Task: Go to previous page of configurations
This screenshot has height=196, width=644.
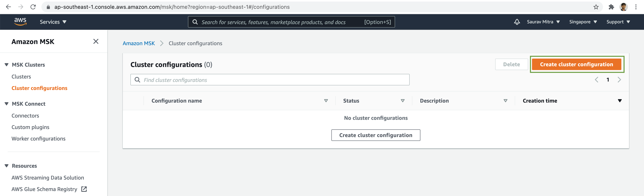Action: pyautogui.click(x=596, y=80)
